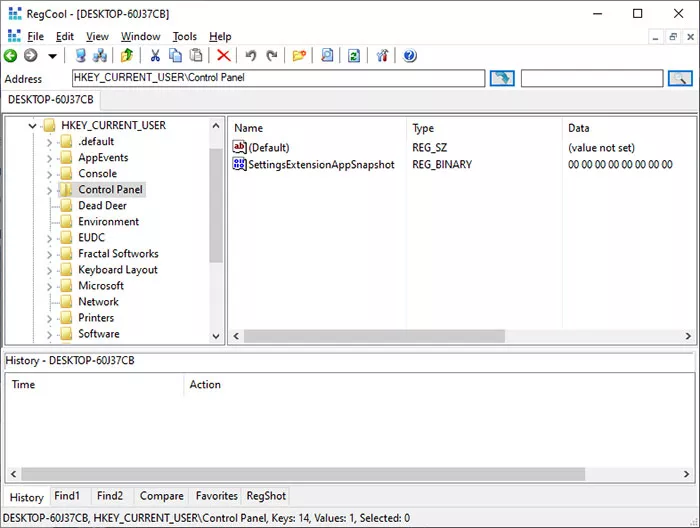Click the RegCool icon beside File menu
This screenshot has width=700, height=528.
pyautogui.click(x=14, y=36)
